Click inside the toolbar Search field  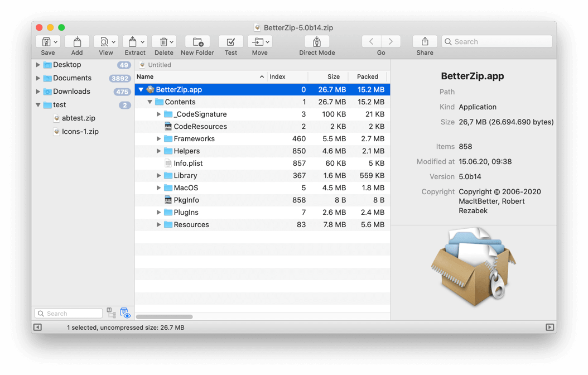pyautogui.click(x=497, y=41)
